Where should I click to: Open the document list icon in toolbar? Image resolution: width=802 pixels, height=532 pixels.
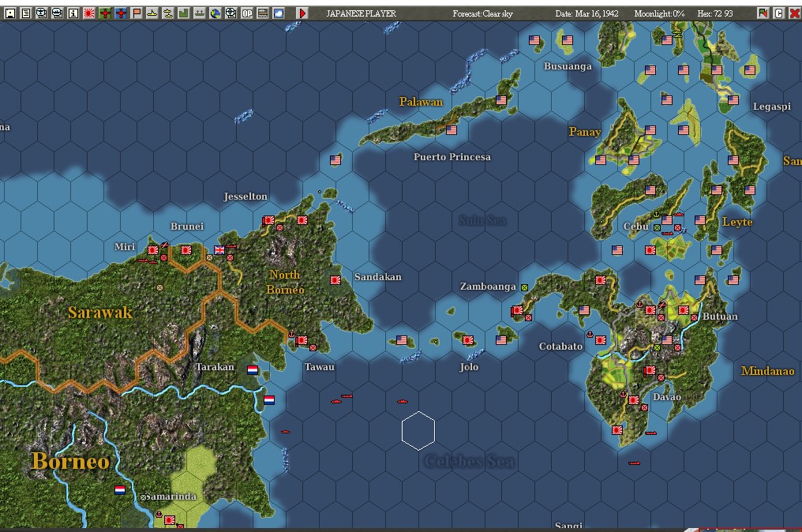coord(25,13)
